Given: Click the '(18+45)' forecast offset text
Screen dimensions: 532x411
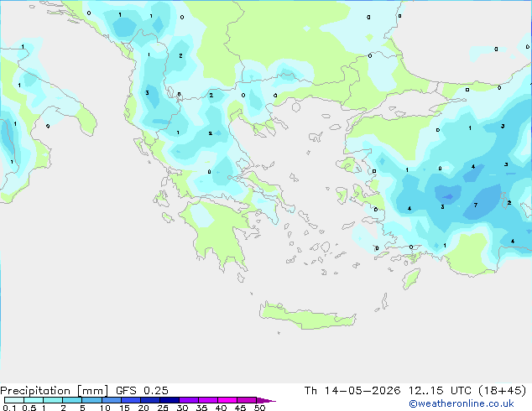Looking at the screenshot, I should tap(502, 391).
